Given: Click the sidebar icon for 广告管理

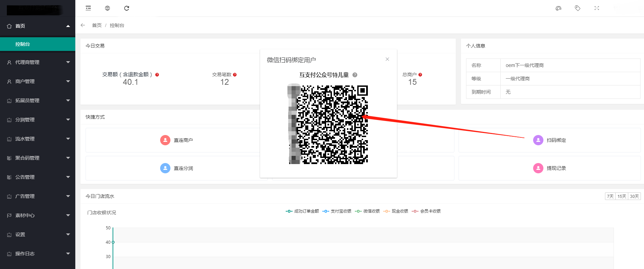Looking at the screenshot, I should [9, 196].
